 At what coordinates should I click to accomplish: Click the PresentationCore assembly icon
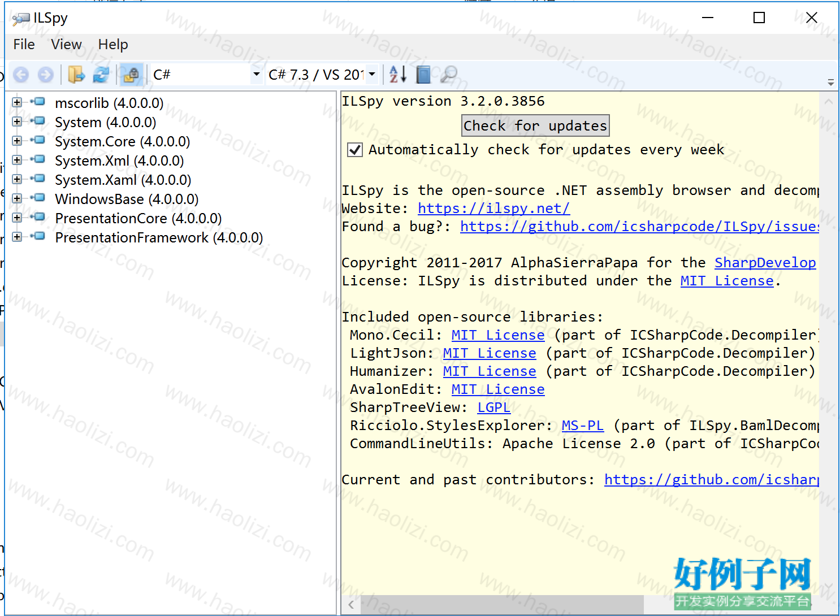(38, 218)
